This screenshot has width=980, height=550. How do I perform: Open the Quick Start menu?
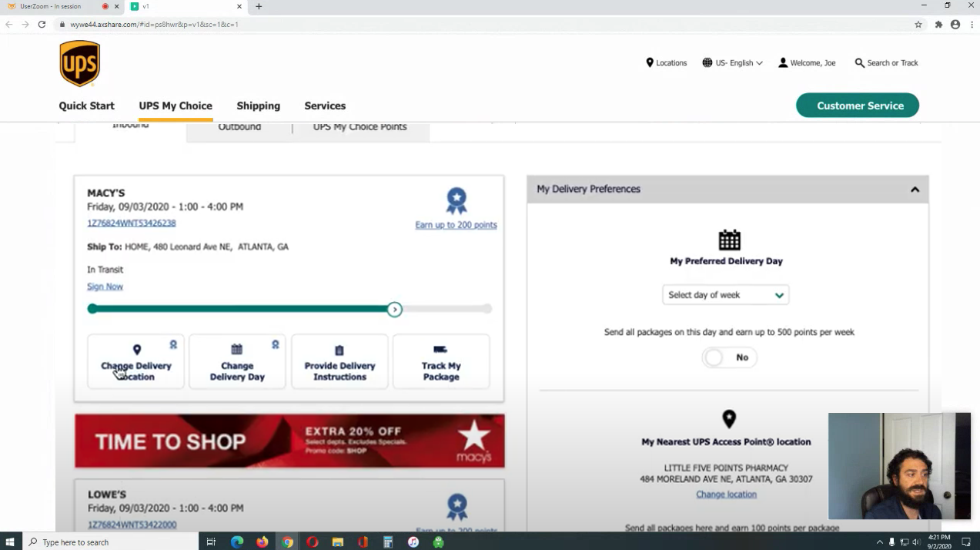click(x=86, y=106)
